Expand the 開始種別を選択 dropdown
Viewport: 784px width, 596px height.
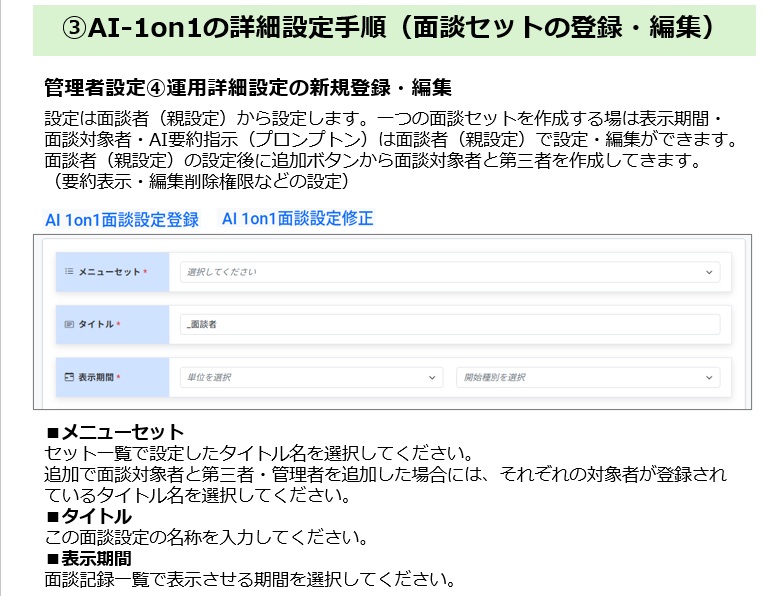coord(587,378)
